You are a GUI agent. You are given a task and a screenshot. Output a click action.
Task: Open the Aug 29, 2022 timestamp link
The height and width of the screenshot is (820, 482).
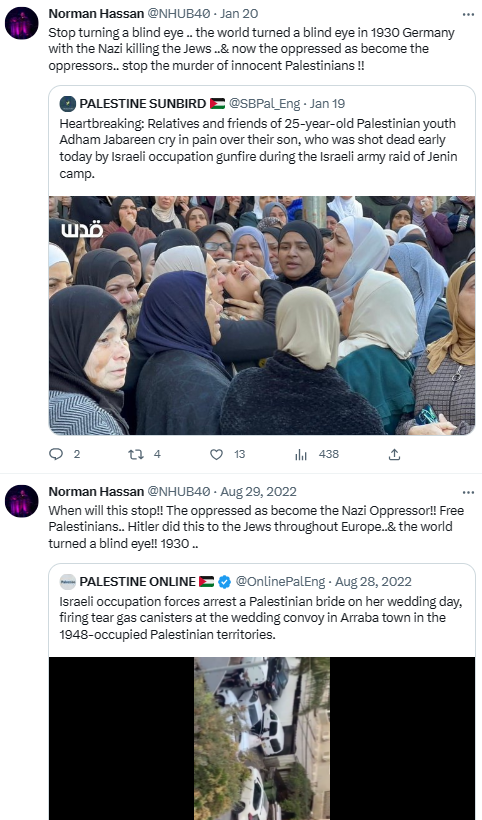point(258,492)
